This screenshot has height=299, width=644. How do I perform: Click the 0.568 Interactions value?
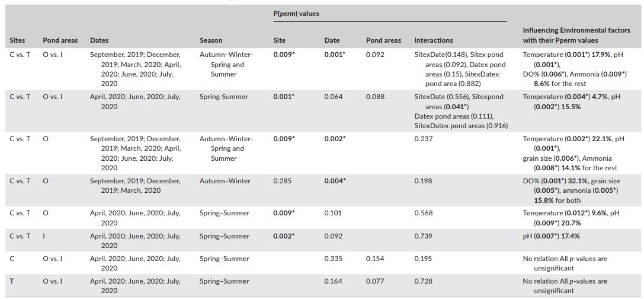422,212
